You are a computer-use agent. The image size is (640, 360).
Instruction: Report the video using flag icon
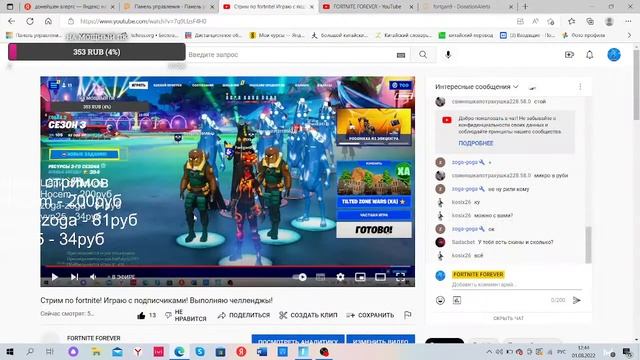click(407, 315)
